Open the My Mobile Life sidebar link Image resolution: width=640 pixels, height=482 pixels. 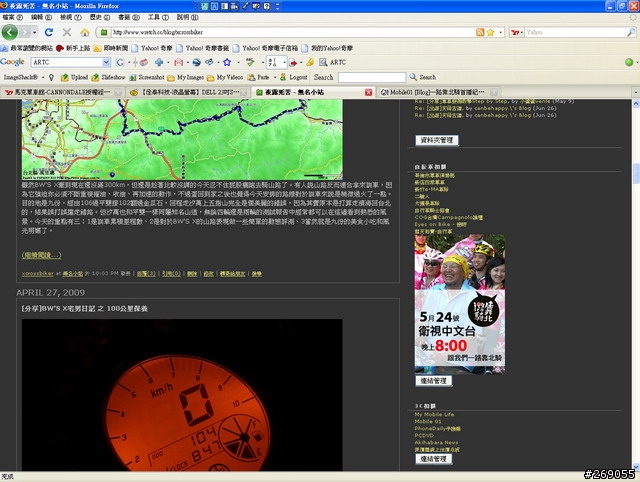(434, 414)
